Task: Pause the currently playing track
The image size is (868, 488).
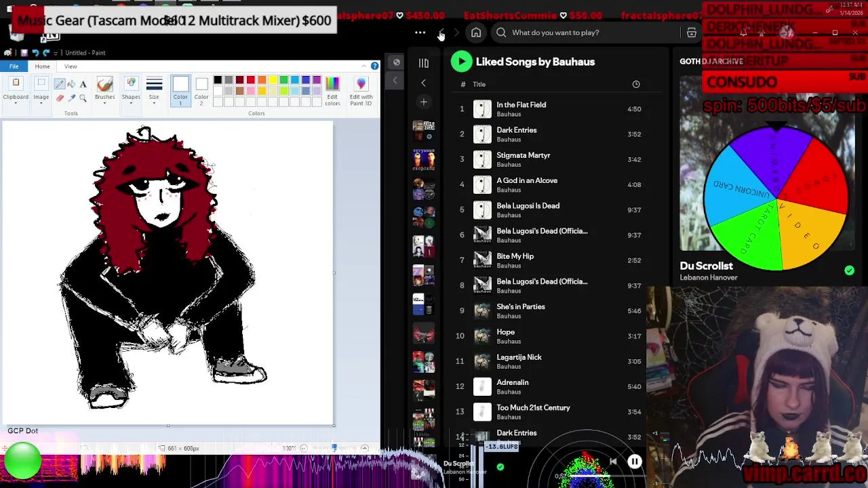Action: [x=635, y=462]
